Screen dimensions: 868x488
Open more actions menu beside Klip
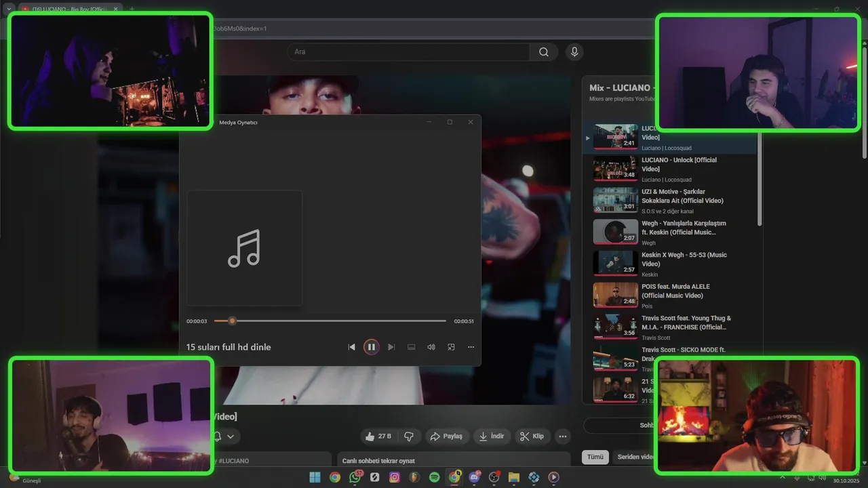563,436
